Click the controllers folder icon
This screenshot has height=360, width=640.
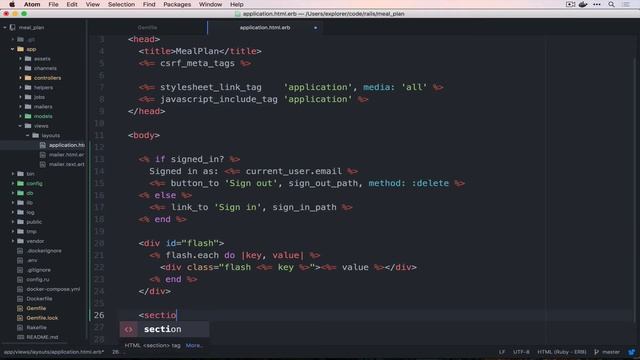[28, 78]
